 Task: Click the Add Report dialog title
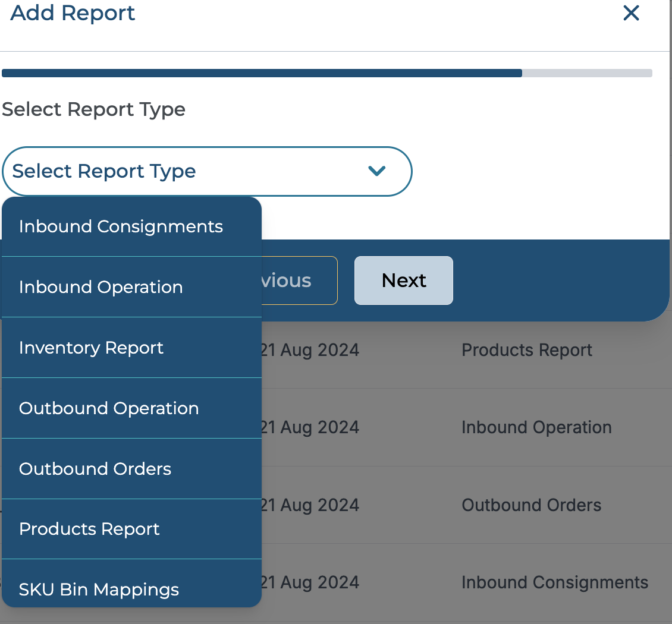[x=73, y=13]
